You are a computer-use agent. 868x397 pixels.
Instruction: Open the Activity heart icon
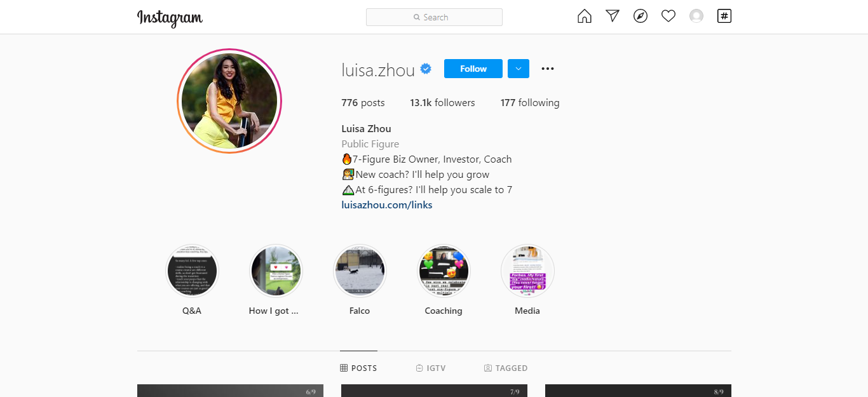coord(668,17)
